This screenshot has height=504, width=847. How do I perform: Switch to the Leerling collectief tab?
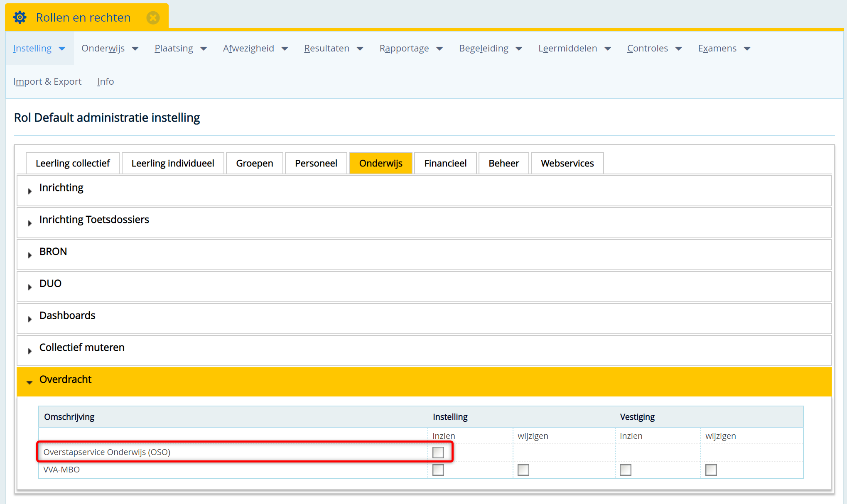tap(73, 163)
